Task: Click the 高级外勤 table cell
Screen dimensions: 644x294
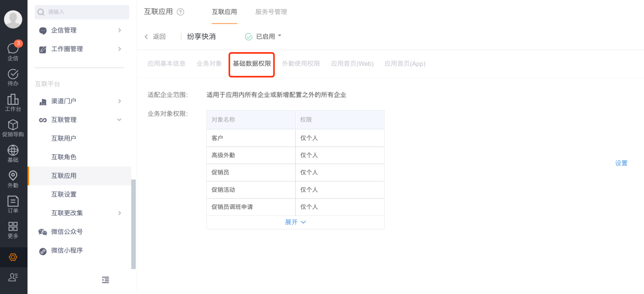Action: 251,155
